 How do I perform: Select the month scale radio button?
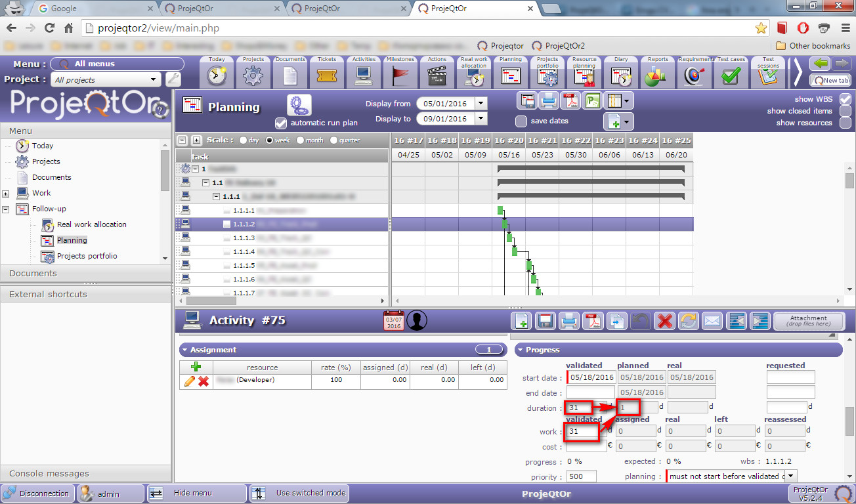click(301, 140)
